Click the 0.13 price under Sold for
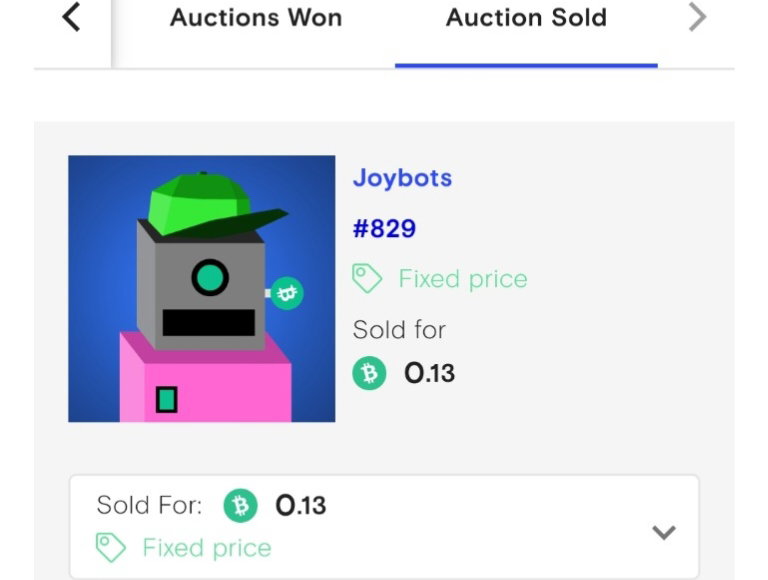Viewport: 768px width, 580px height. point(430,373)
